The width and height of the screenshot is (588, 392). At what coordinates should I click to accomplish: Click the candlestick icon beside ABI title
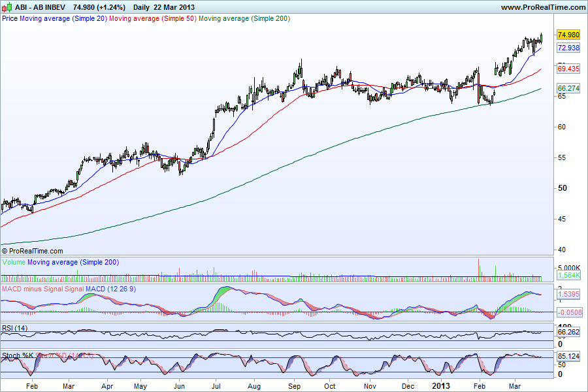[7, 7]
